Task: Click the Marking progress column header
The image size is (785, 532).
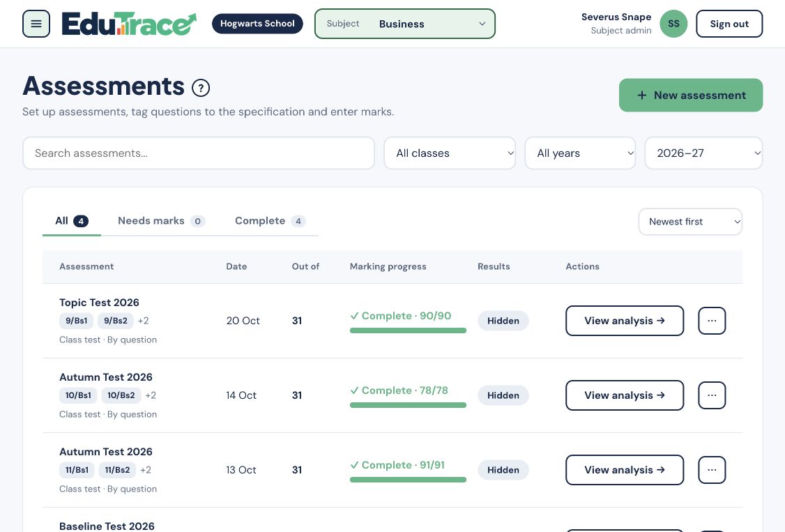Action: (x=388, y=267)
